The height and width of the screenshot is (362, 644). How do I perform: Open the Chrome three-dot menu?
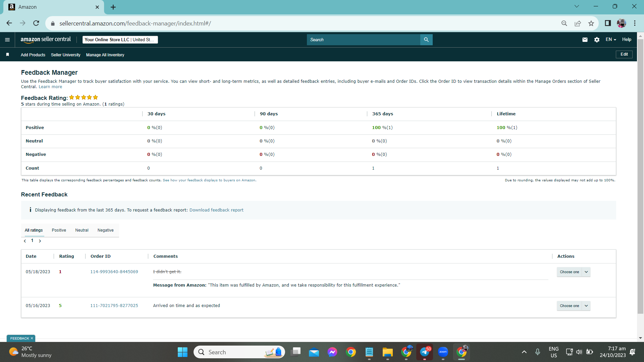(x=635, y=23)
